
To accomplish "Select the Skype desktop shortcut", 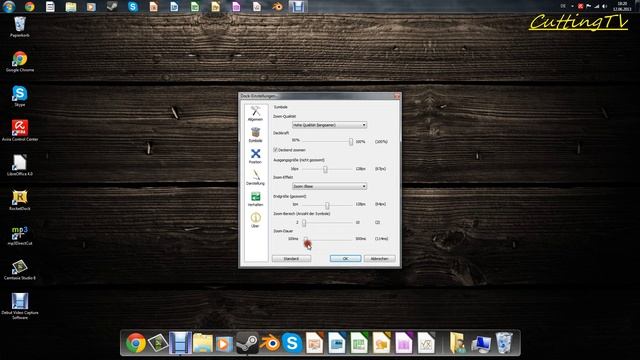I will coord(20,96).
